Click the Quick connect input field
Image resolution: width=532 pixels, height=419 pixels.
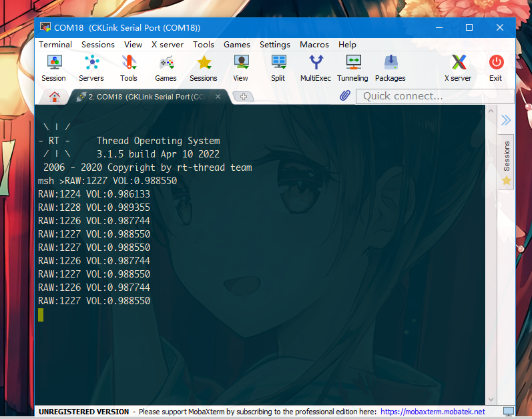[435, 96]
